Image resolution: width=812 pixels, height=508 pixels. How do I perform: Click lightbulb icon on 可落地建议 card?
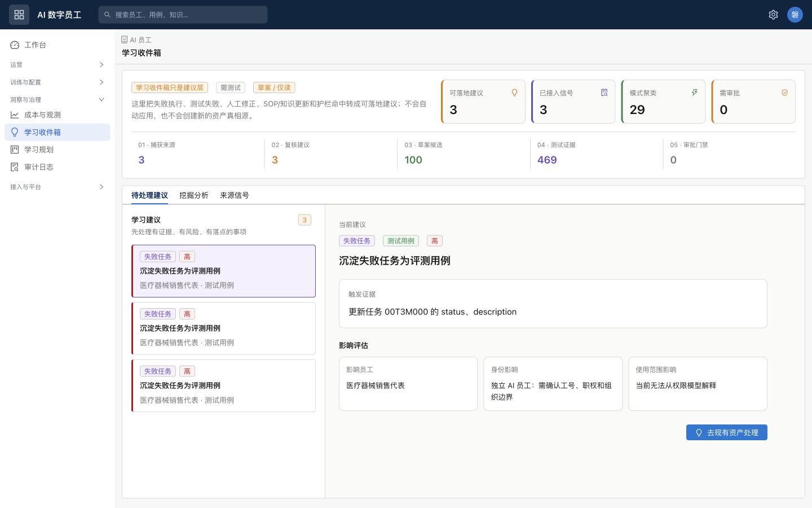tap(514, 93)
